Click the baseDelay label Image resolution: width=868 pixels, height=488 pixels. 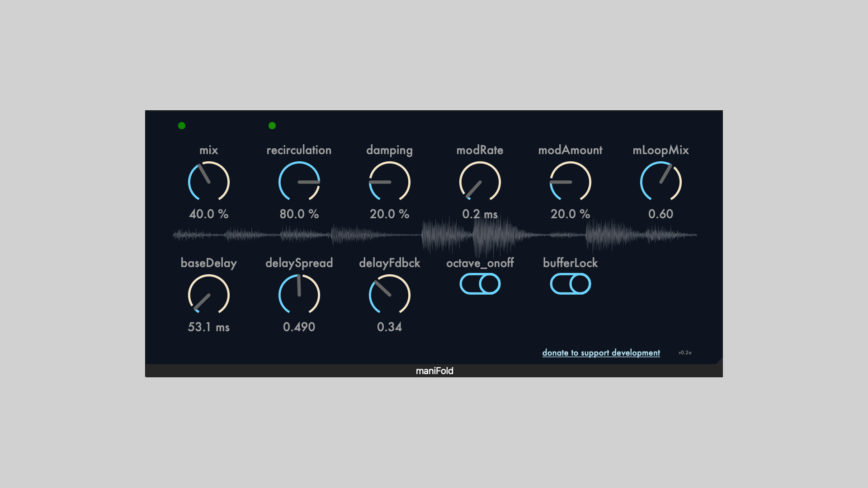click(x=209, y=263)
